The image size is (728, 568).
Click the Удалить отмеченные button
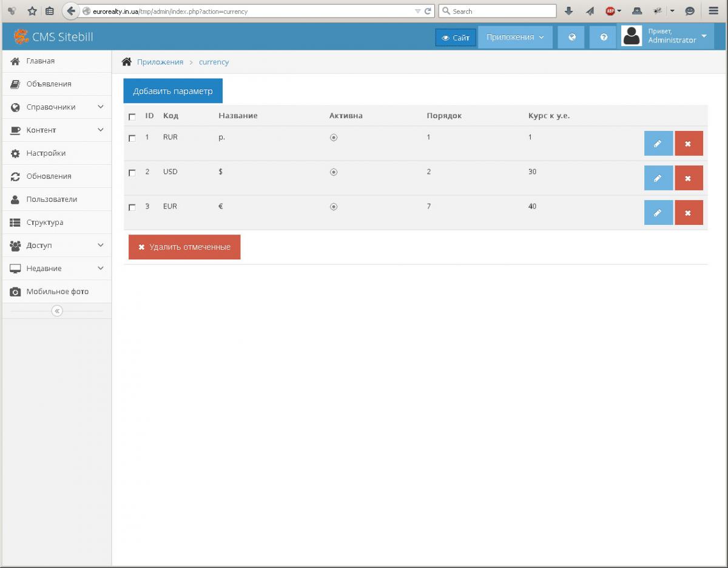pyautogui.click(x=184, y=247)
